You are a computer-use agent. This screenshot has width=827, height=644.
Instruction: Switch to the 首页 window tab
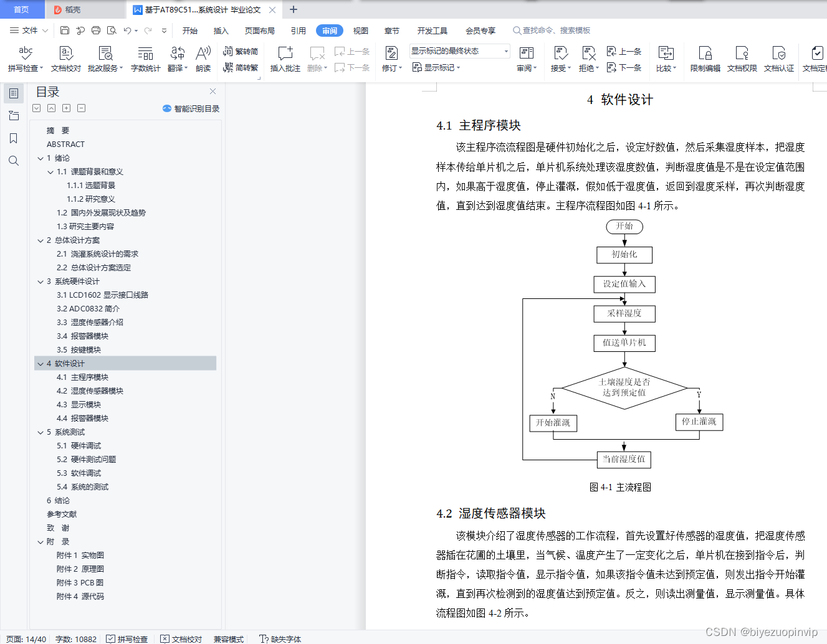coord(22,9)
